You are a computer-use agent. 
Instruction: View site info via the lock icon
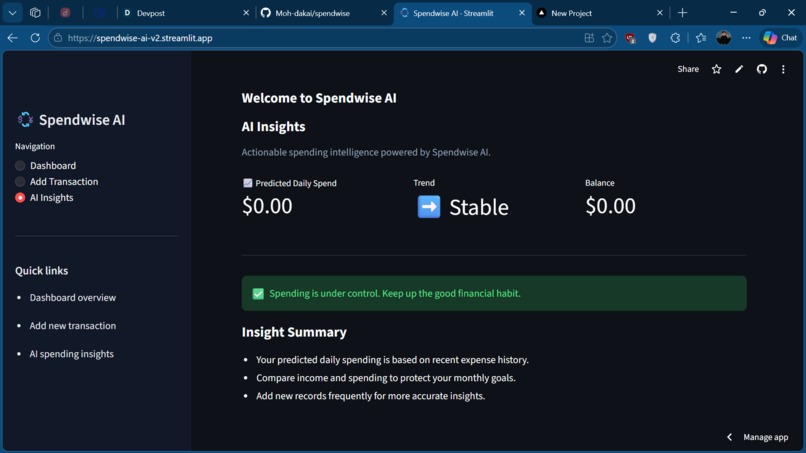tap(58, 38)
